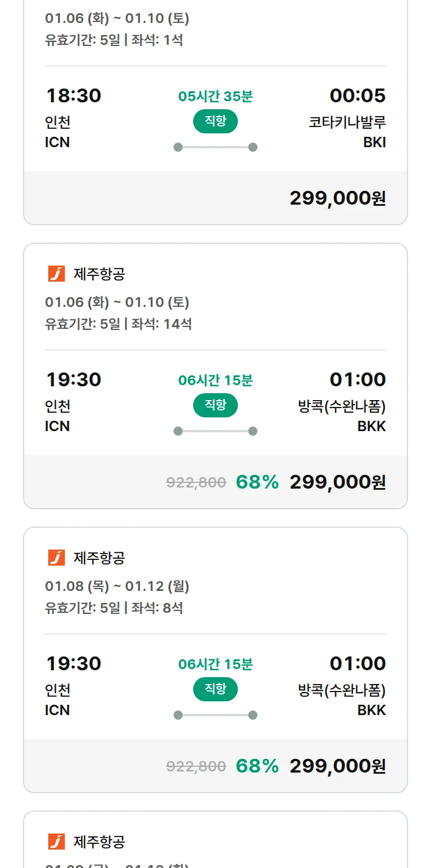
Task: Click the 18:30 Incheon departure time
Action: tap(74, 95)
